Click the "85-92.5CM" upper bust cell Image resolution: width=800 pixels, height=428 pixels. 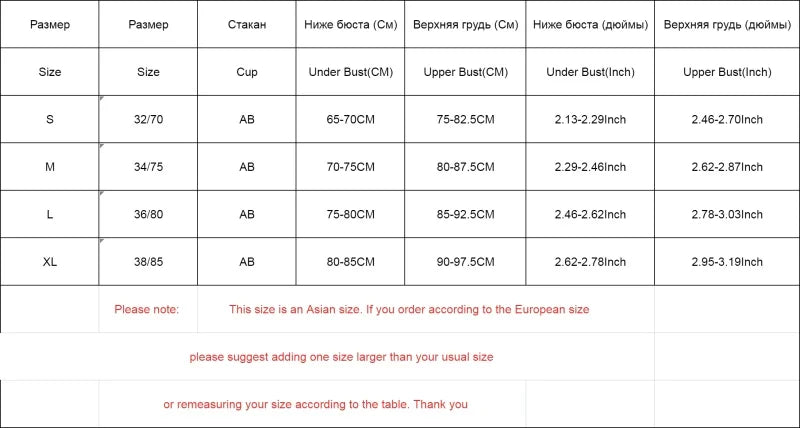tap(466, 214)
